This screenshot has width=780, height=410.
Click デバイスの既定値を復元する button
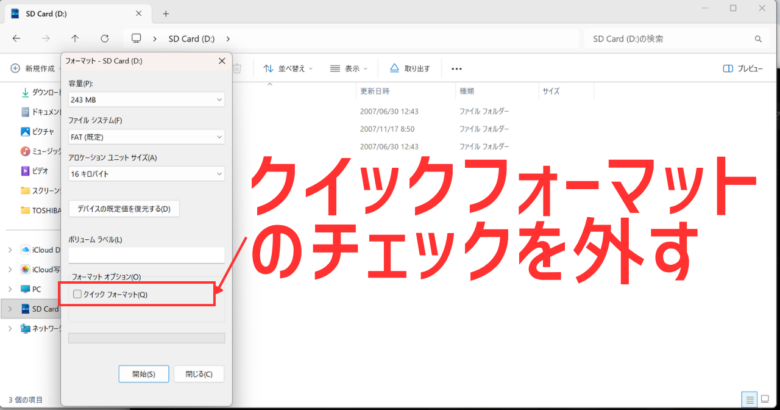pos(124,208)
